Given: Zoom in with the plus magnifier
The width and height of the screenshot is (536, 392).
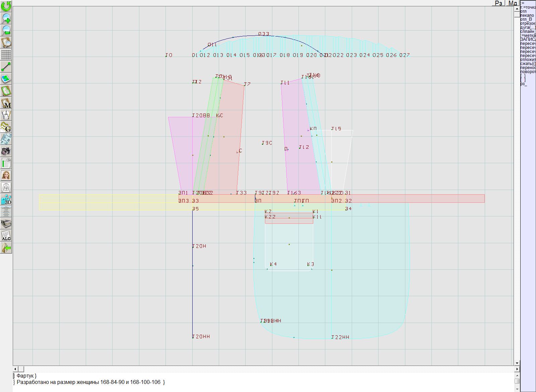Looking at the screenshot, I should 6,18.
